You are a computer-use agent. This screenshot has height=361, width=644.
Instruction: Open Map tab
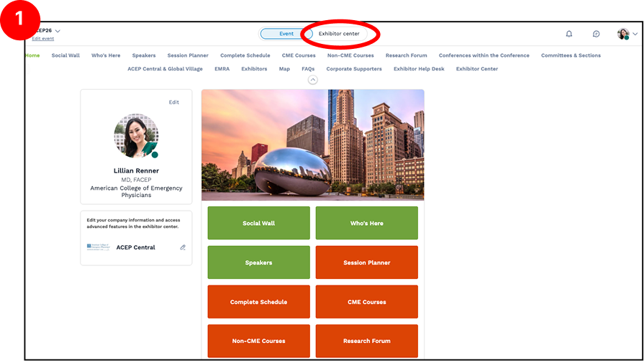click(284, 69)
